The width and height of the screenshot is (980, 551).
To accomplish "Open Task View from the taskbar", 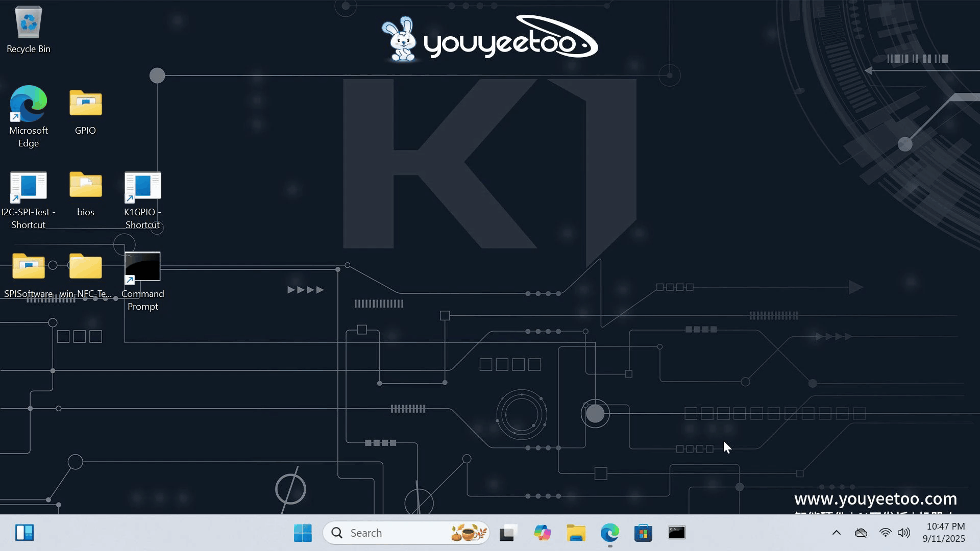I will [507, 532].
